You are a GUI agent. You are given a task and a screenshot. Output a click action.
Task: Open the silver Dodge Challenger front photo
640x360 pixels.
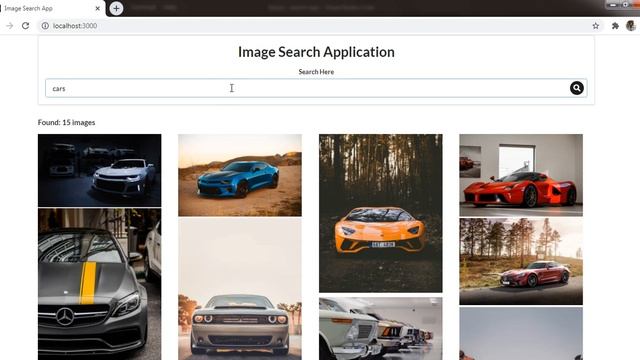coord(240,289)
